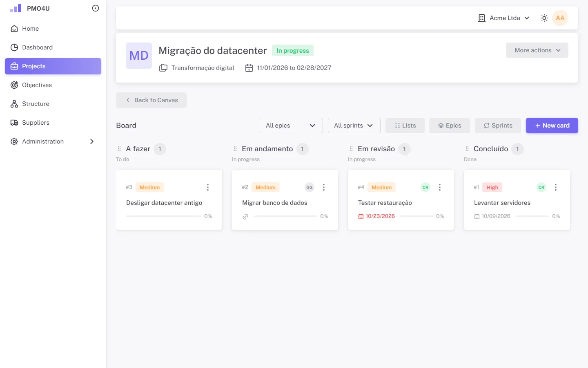The height and width of the screenshot is (368, 588).
Task: Click the CR assignee avatar on Levantar servidores
Action: pos(541,187)
